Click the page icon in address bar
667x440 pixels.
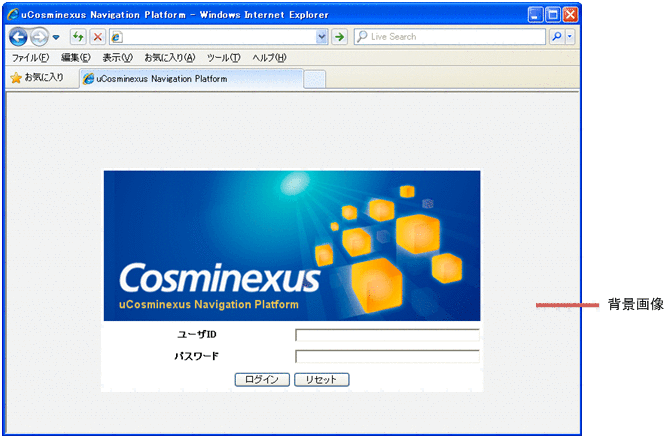[117, 37]
